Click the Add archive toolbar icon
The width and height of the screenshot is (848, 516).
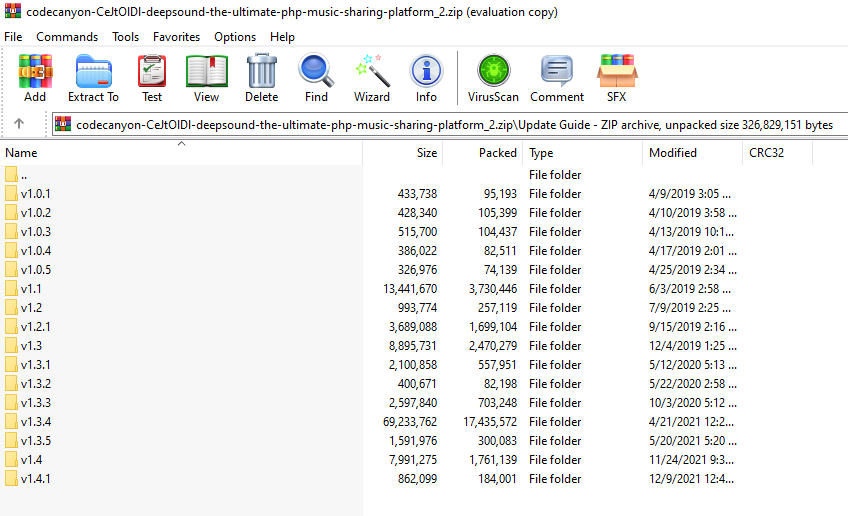(35, 78)
